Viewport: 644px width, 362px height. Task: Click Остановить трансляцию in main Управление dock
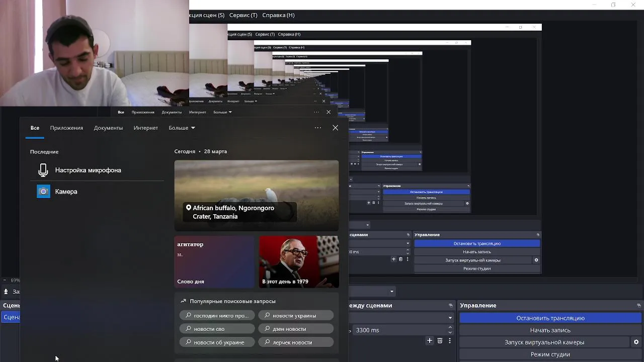coord(550,318)
